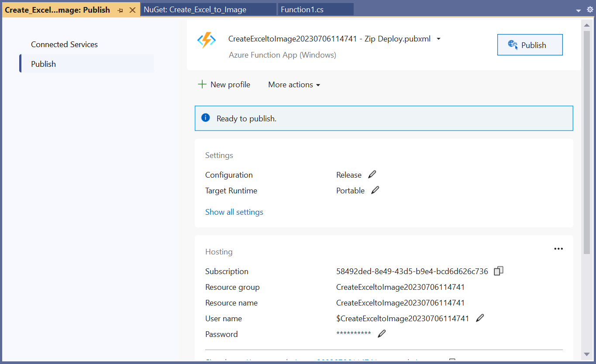Click the Resource group value text
The image size is (596, 364).
point(400,287)
